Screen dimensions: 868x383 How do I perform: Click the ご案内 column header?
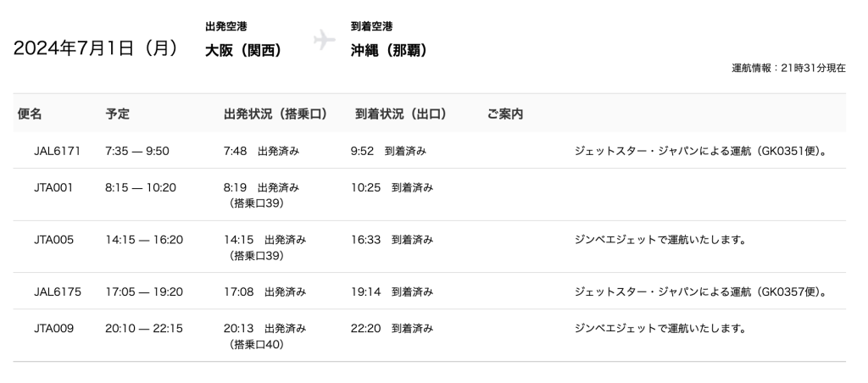[505, 114]
